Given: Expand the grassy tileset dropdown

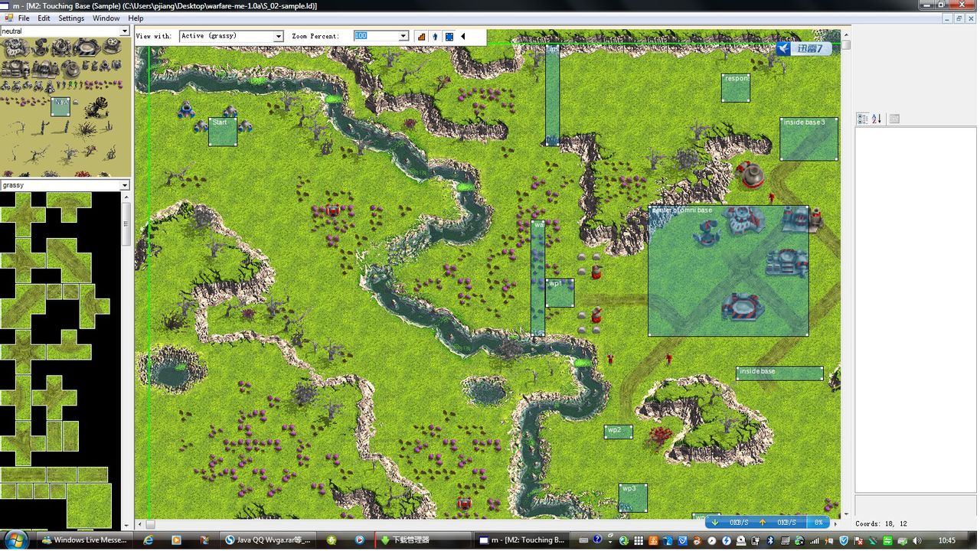Looking at the screenshot, I should point(125,185).
